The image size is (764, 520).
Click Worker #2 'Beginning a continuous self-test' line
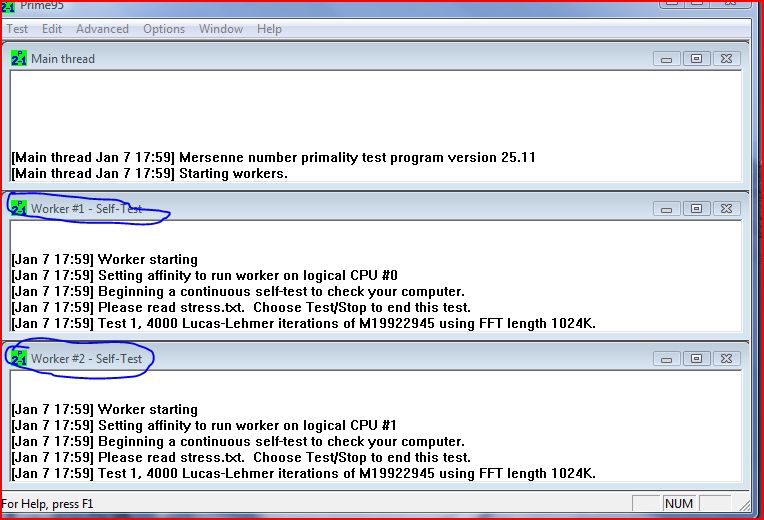[238, 442]
